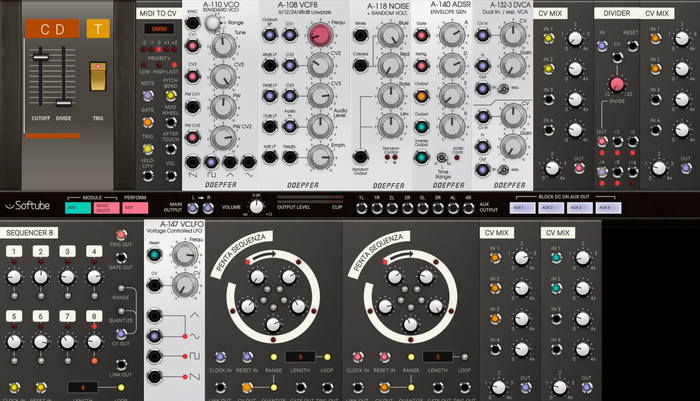The height and width of the screenshot is (401, 700).
Task: Toggle the TRIG switch on performance panel
Action: 99,77
